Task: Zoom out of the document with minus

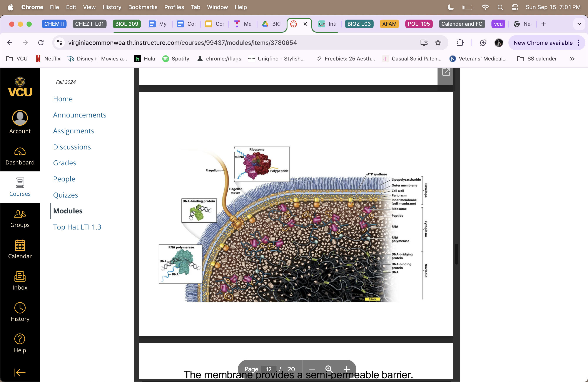Action: tap(312, 369)
